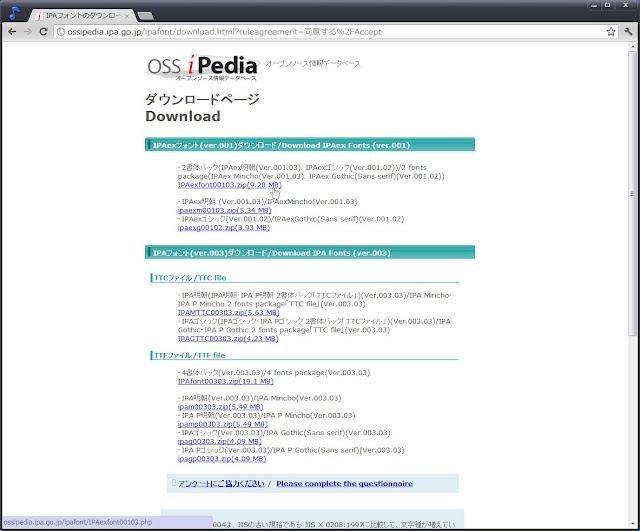640x531 pixels.
Task: Click the blue music note app icon
Action: click(x=14, y=12)
